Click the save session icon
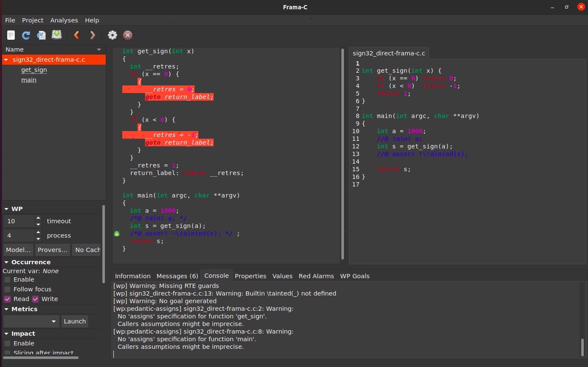The image size is (588, 367). coord(57,35)
